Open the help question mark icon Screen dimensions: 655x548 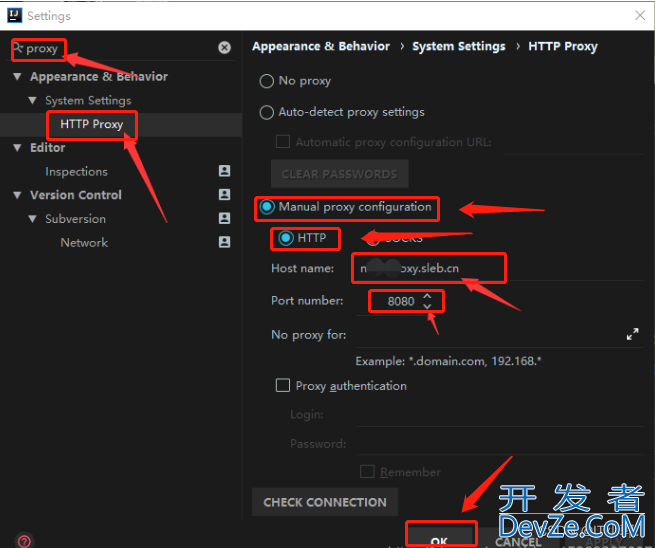pos(24,541)
